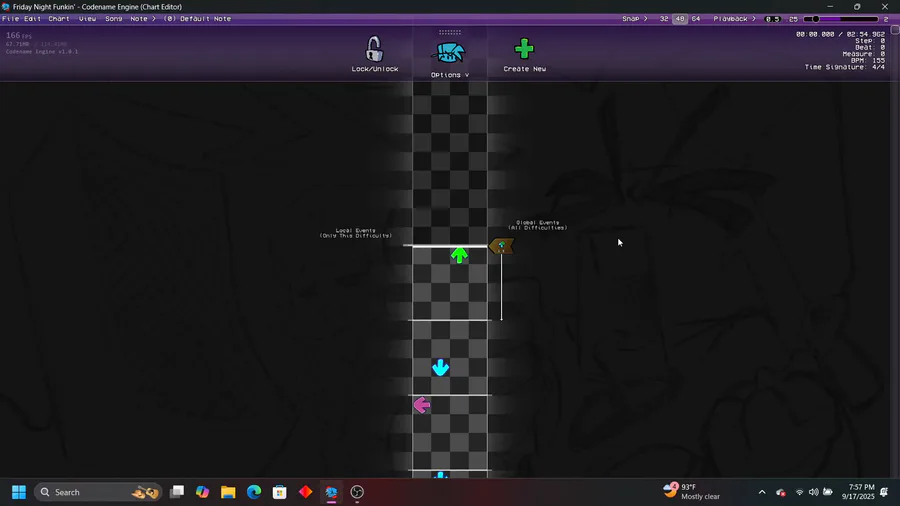The height and width of the screenshot is (506, 900).
Task: Open the volume control in tray
Action: coord(813,492)
